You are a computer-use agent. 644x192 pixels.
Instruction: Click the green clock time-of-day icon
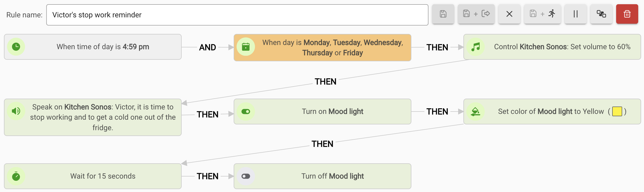point(16,47)
